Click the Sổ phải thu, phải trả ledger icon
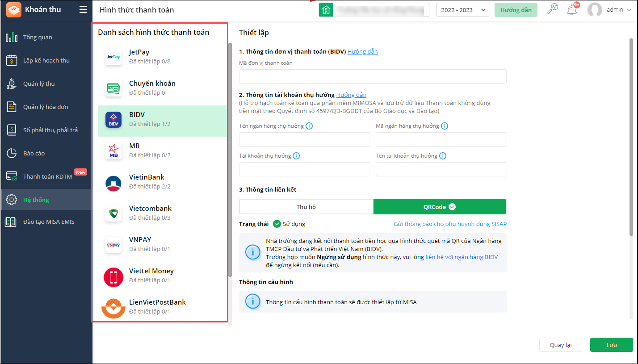Image resolution: width=638 pixels, height=364 pixels. coord(12,130)
